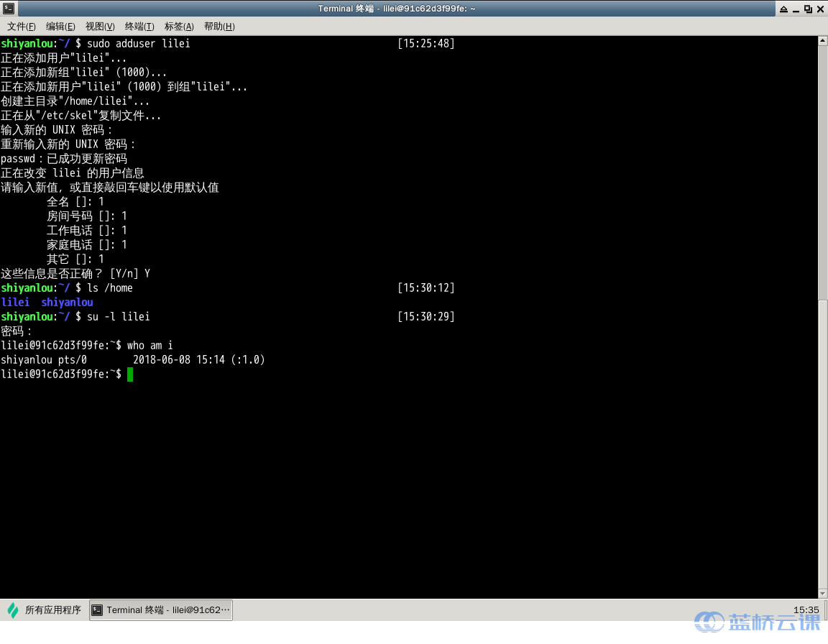Image resolution: width=828 pixels, height=644 pixels.
Task: Open the 编辑(E) menu
Action: 60,27
